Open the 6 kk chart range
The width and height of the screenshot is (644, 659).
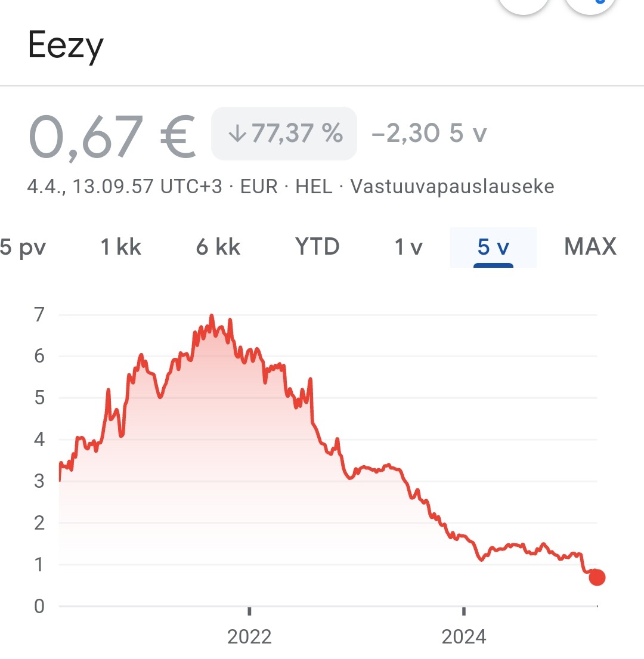click(218, 247)
